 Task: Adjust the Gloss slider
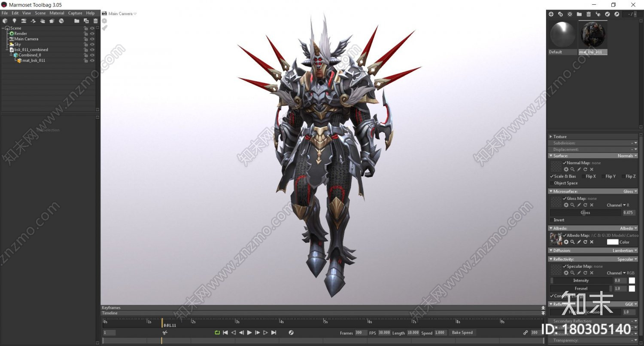pos(586,212)
